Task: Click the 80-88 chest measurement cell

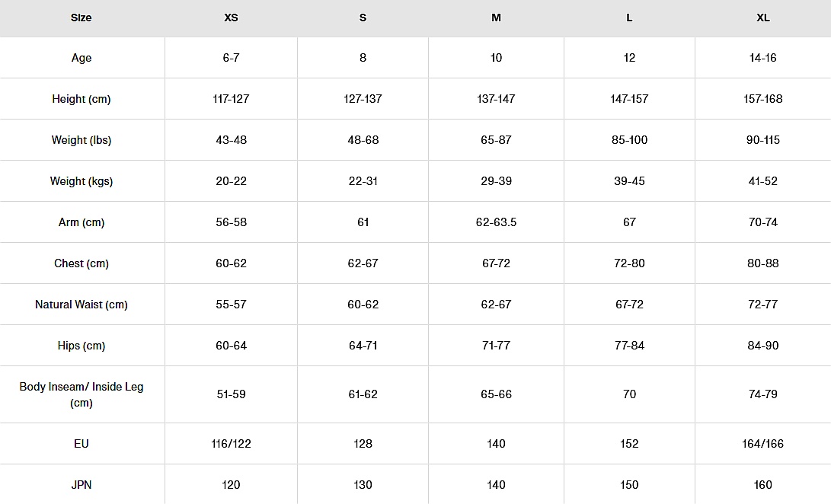Action: pos(762,263)
